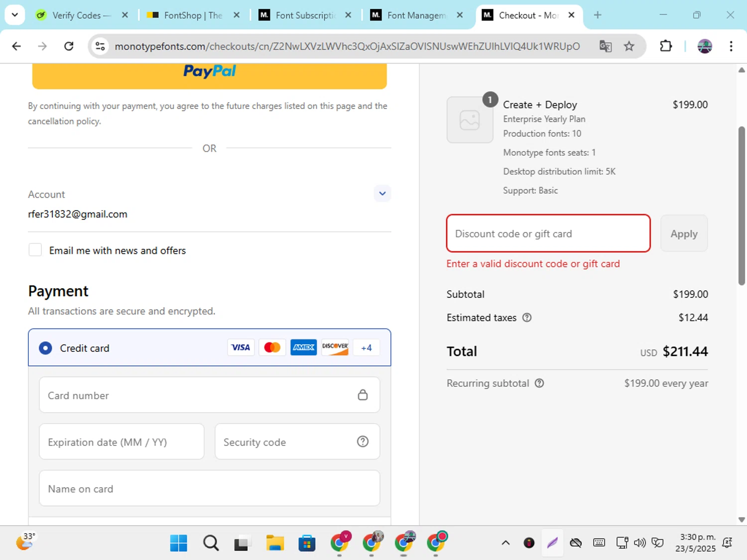Bookmark this page with the star icon
The width and height of the screenshot is (747, 560).
(629, 46)
